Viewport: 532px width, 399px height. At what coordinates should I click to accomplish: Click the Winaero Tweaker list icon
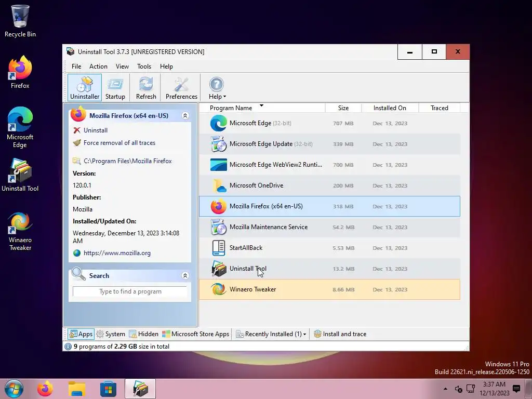pyautogui.click(x=218, y=289)
